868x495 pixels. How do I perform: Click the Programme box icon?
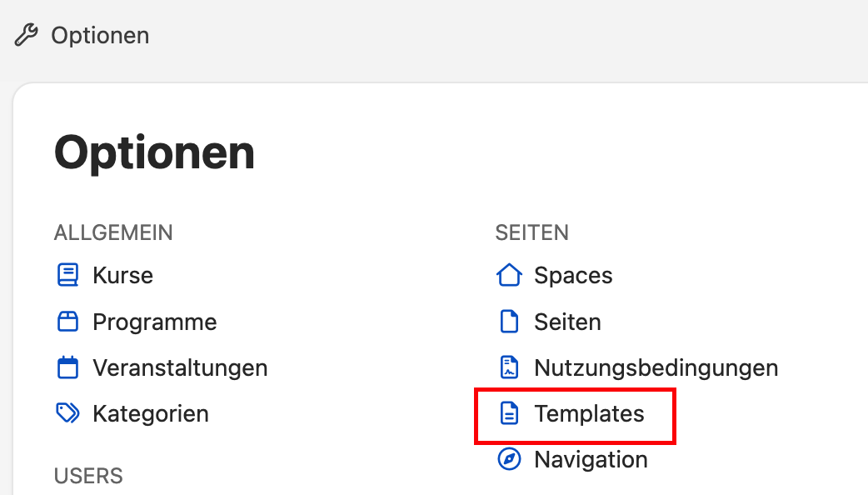point(67,322)
